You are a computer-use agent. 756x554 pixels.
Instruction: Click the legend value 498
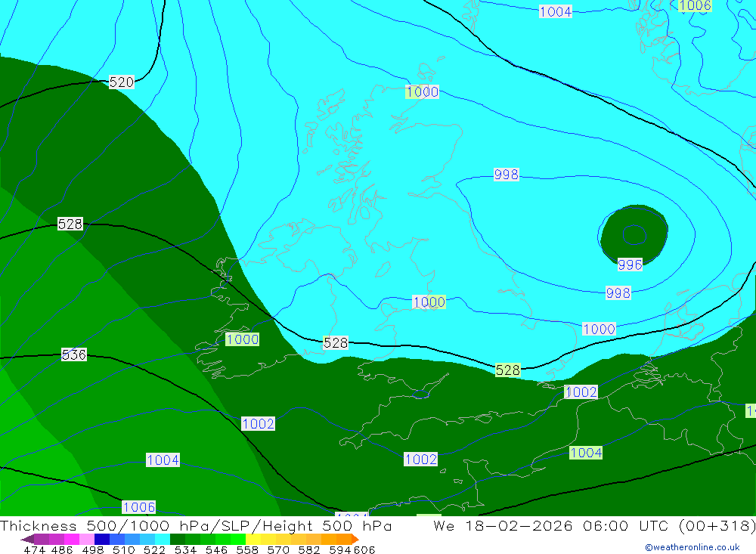(x=92, y=549)
